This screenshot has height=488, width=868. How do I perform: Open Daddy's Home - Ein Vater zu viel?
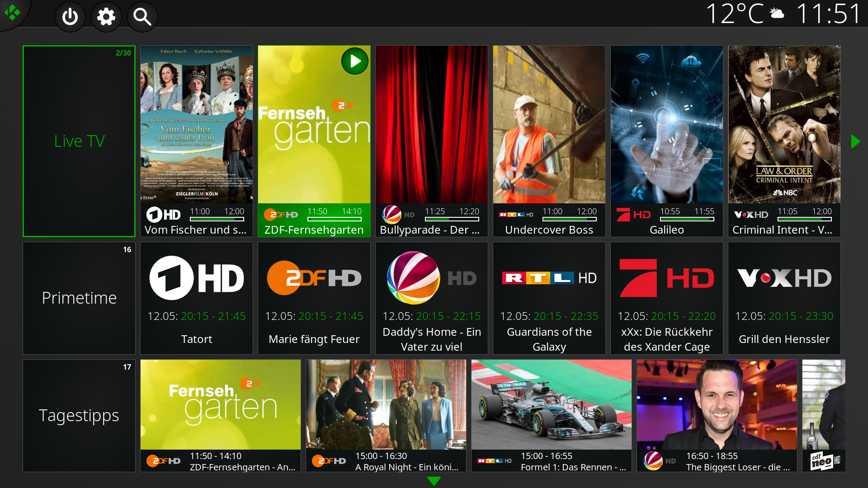coord(432,339)
